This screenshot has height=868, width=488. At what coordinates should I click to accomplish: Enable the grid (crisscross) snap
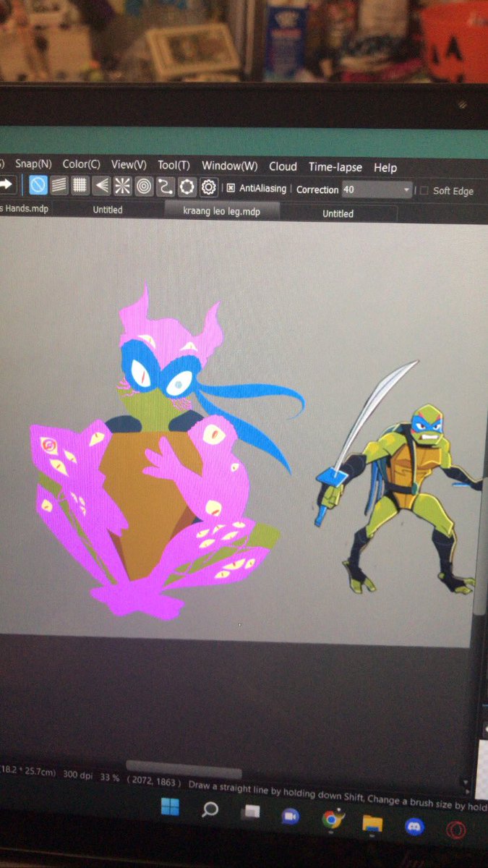tap(80, 186)
